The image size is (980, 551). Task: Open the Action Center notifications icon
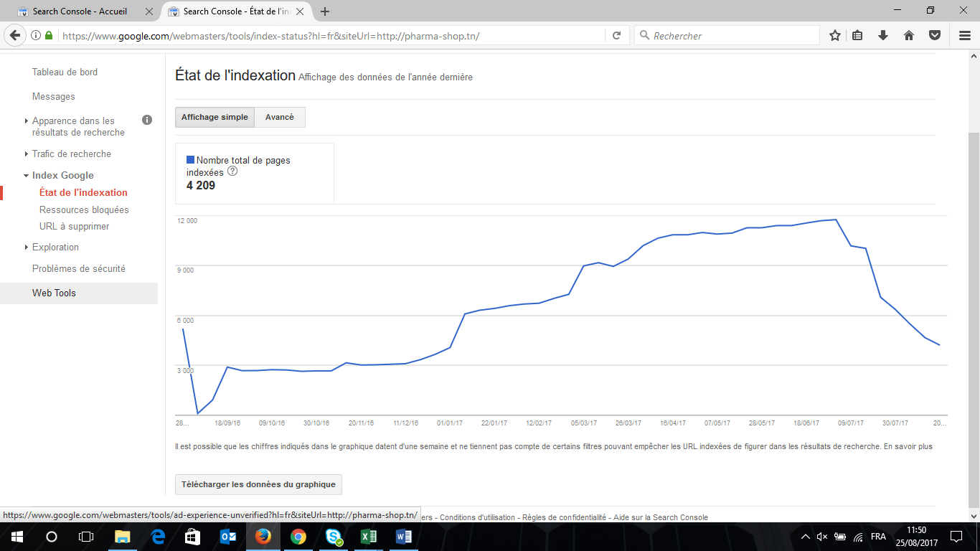956,537
